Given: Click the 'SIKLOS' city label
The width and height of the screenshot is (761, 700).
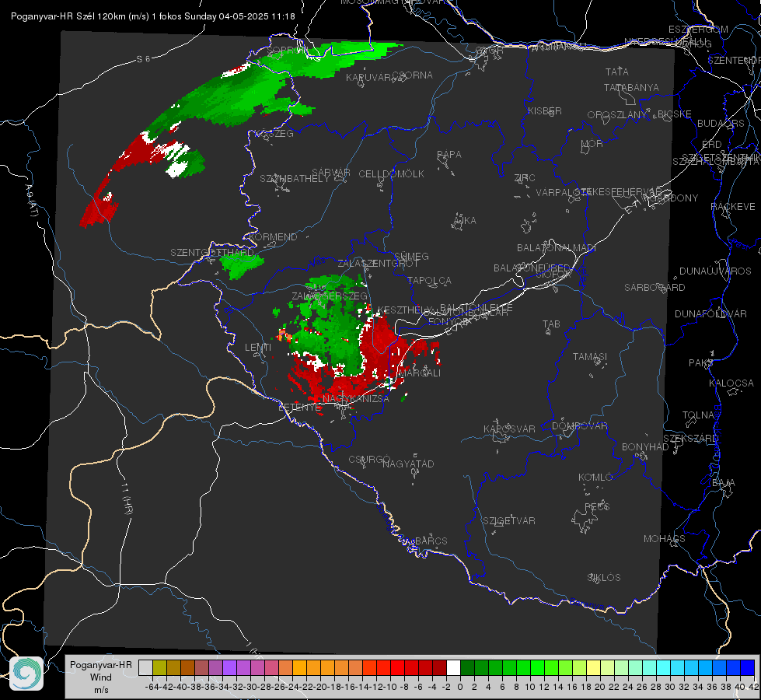Looking at the screenshot, I should click(604, 578).
